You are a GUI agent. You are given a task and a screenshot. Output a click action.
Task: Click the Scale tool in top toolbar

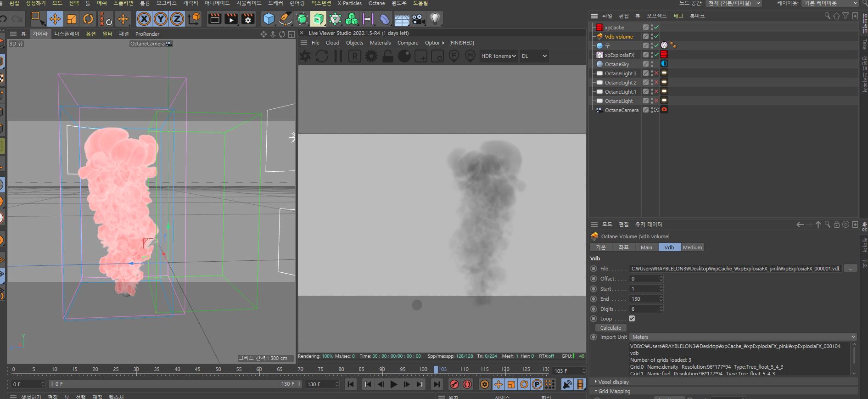click(72, 19)
